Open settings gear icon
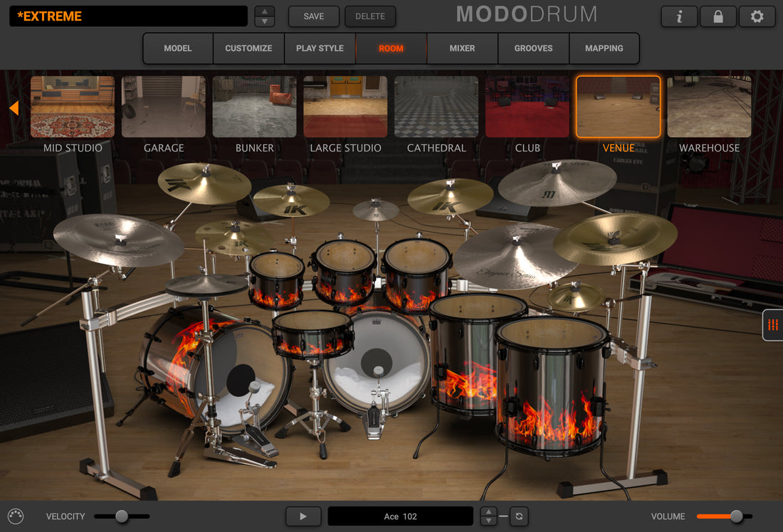The image size is (783, 532). tap(757, 16)
